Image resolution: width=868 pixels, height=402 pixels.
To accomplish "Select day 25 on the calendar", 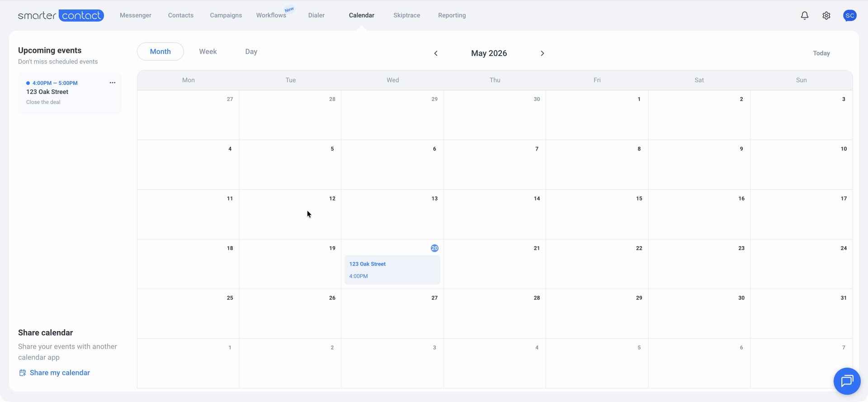I will (x=188, y=313).
